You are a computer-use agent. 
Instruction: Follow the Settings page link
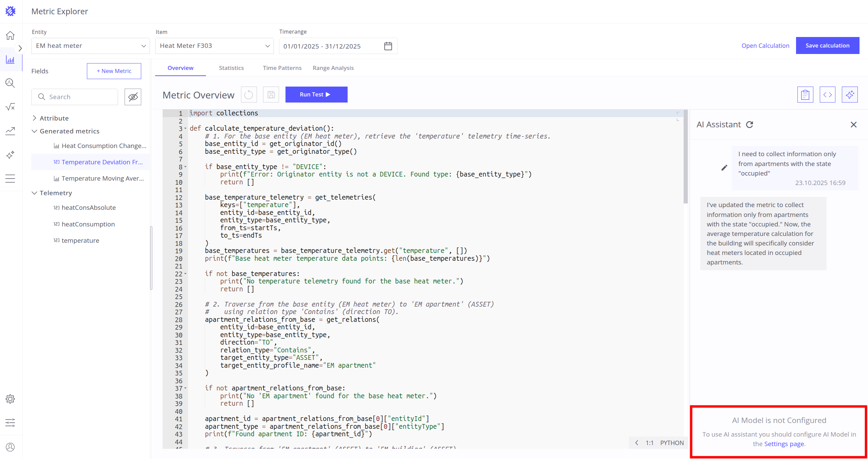coord(784,444)
